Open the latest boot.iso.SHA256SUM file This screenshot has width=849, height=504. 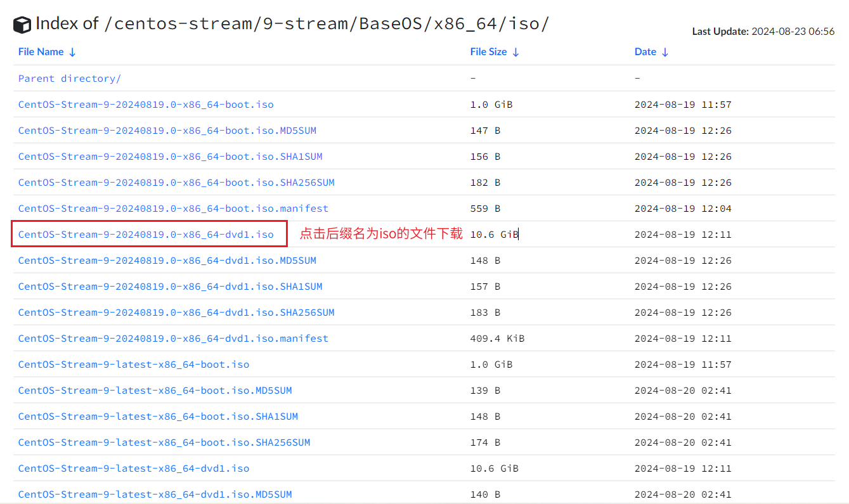point(164,443)
